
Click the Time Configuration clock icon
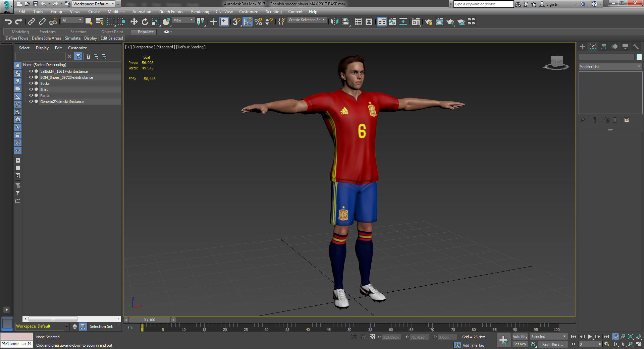[606, 344]
